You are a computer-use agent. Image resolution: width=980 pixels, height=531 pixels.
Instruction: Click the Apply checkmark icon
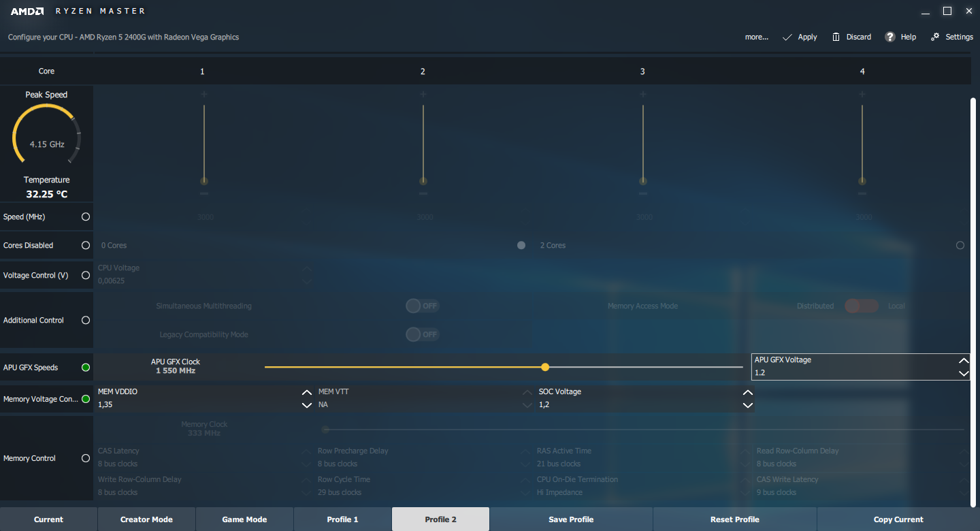(787, 37)
